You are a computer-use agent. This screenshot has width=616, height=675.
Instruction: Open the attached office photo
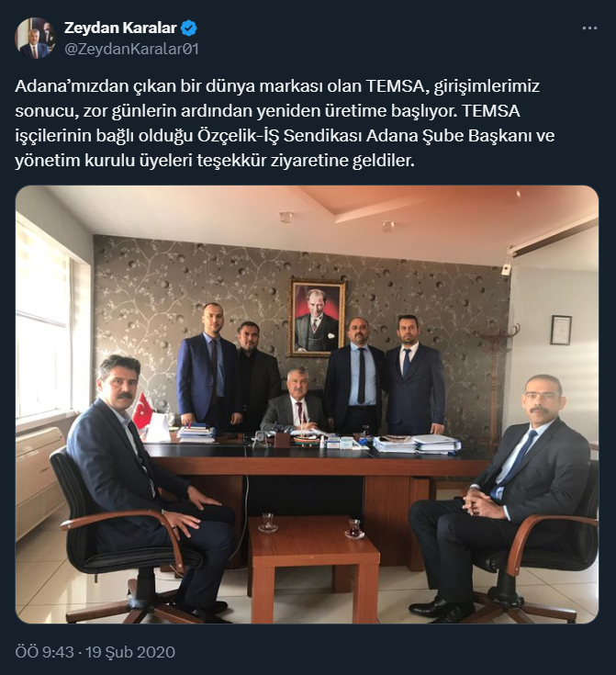click(x=307, y=405)
